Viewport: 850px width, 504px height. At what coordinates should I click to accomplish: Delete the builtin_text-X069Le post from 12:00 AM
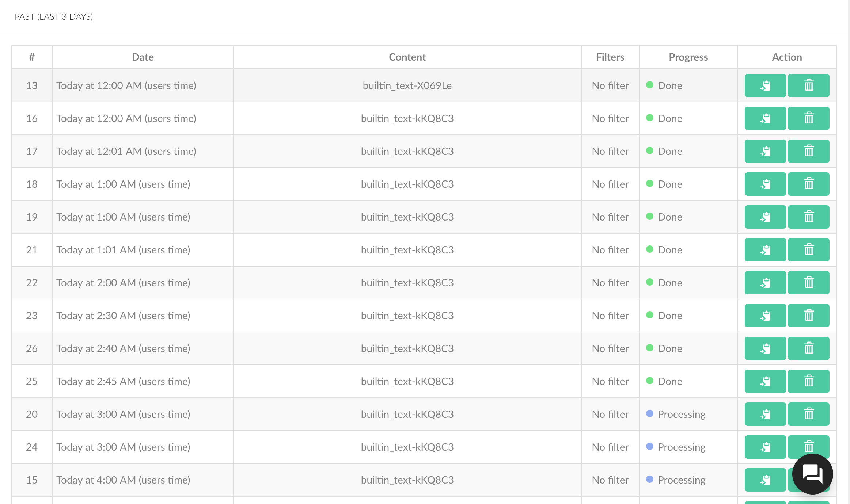pyautogui.click(x=808, y=85)
